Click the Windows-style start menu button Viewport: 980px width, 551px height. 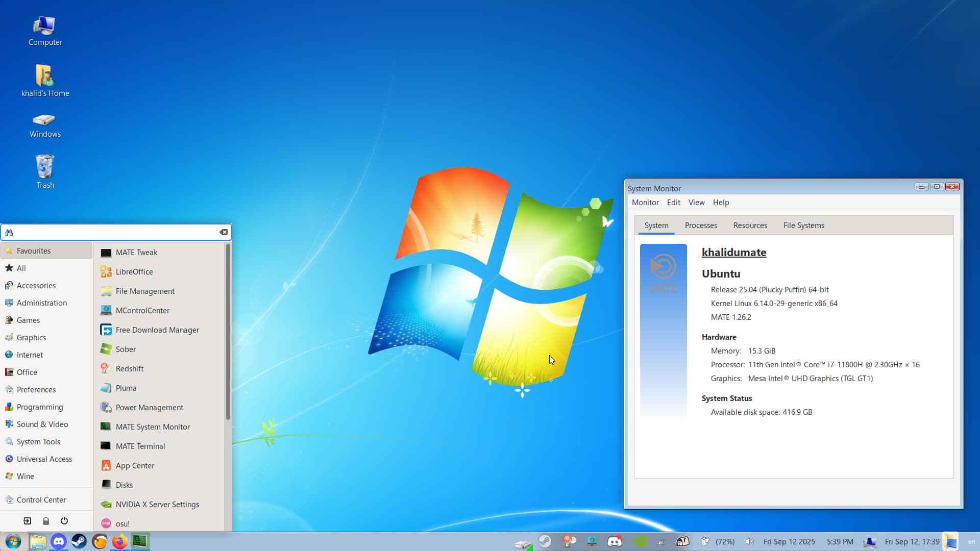point(13,541)
